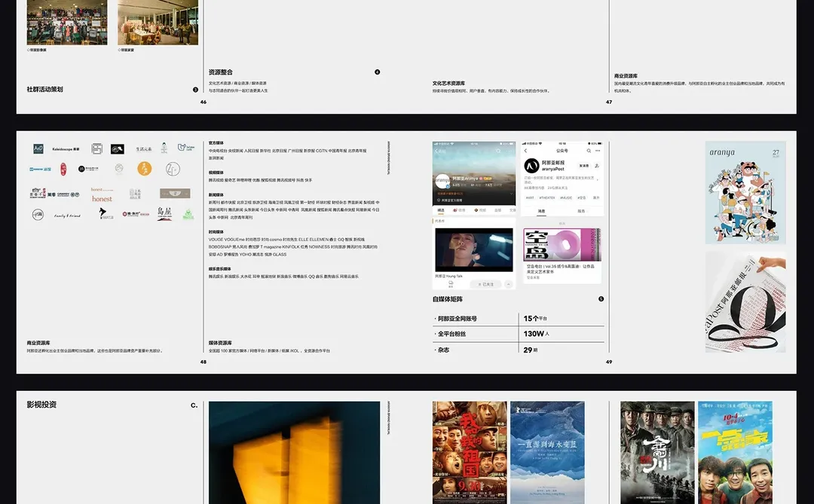The width and height of the screenshot is (814, 504).
Task: Click the 15个 平台 table value
Action: (535, 319)
